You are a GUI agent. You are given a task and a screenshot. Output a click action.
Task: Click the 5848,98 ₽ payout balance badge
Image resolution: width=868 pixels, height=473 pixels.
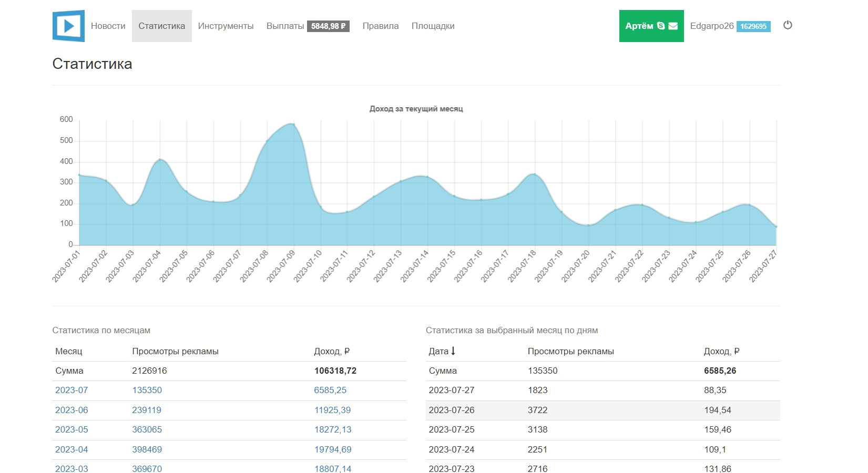click(x=328, y=26)
